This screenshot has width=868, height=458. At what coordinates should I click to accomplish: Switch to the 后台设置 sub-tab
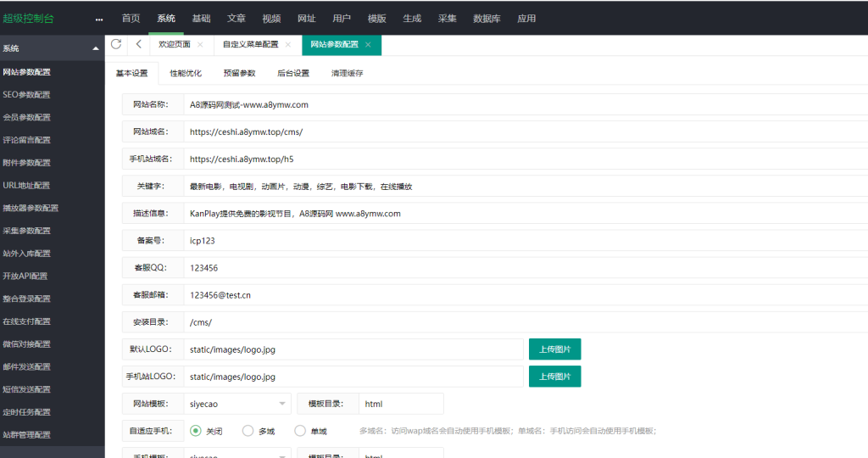click(292, 73)
